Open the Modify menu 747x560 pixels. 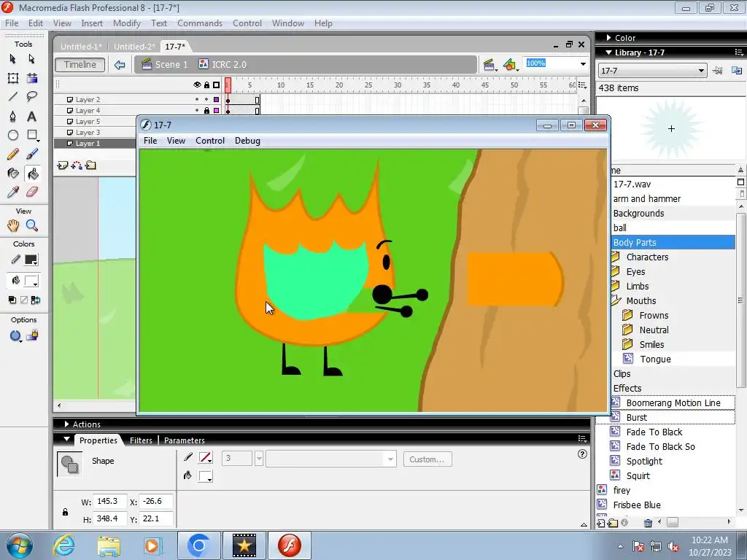pos(127,23)
